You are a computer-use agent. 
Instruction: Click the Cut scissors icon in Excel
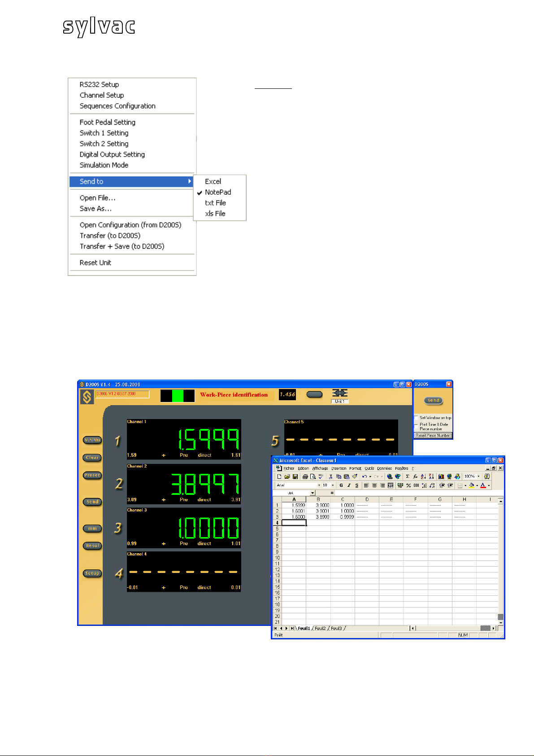(x=330, y=476)
